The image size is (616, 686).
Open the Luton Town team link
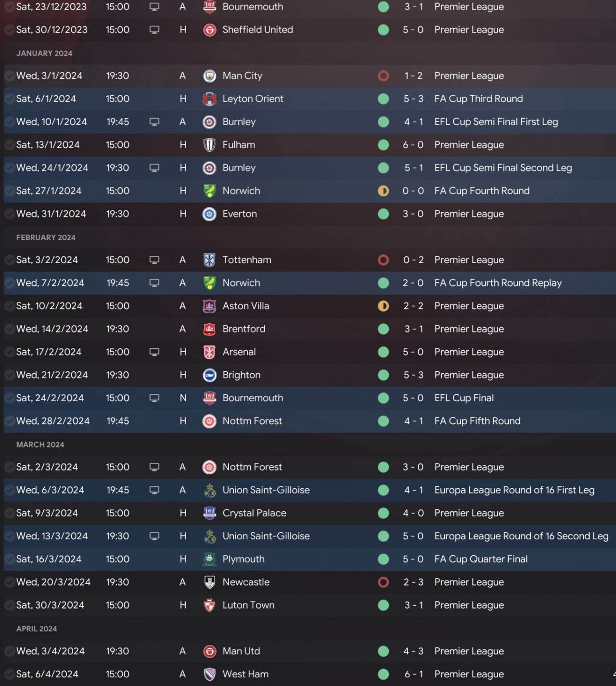(248, 605)
